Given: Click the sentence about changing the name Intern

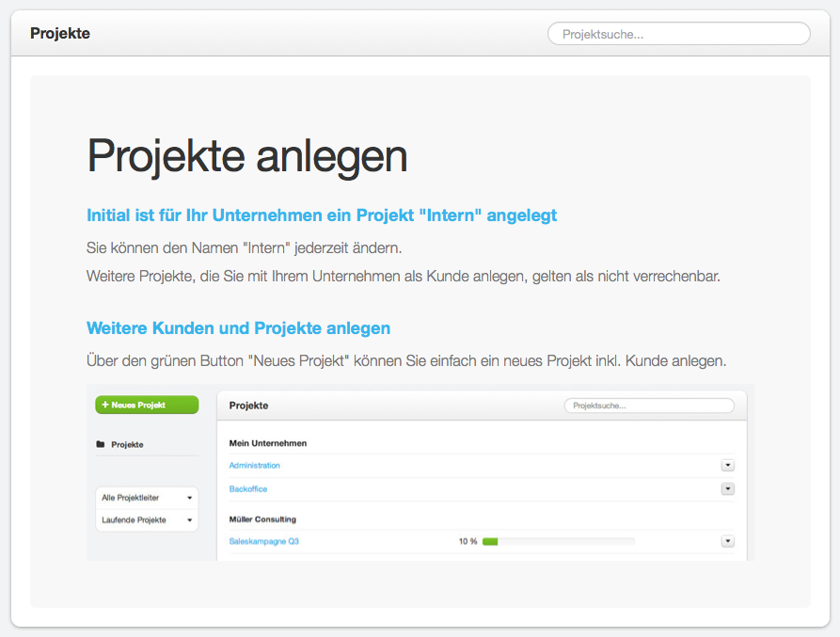Looking at the screenshot, I should pos(244,248).
